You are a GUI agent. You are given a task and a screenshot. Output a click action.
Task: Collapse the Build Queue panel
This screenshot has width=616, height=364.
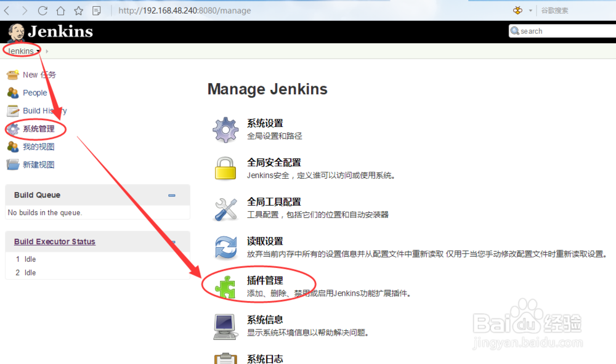pyautogui.click(x=172, y=195)
